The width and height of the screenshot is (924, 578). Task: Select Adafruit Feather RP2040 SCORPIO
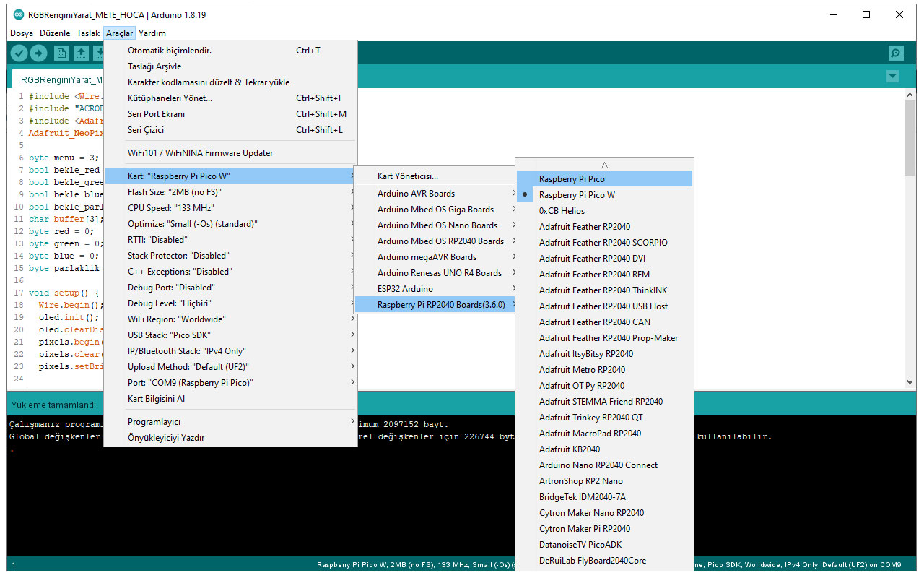604,243
